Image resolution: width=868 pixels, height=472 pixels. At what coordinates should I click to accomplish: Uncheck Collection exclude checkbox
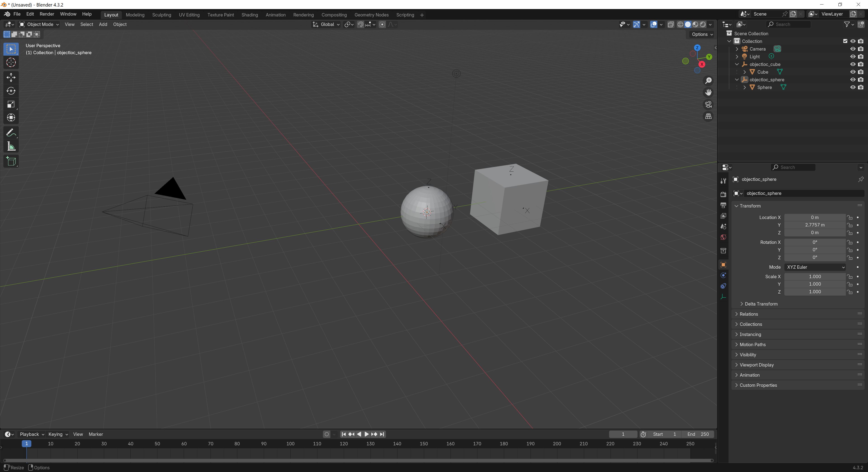845,41
